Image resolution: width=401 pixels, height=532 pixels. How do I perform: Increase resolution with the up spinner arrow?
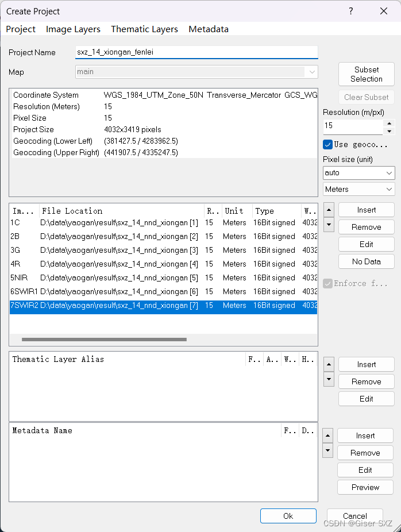pyautogui.click(x=389, y=123)
